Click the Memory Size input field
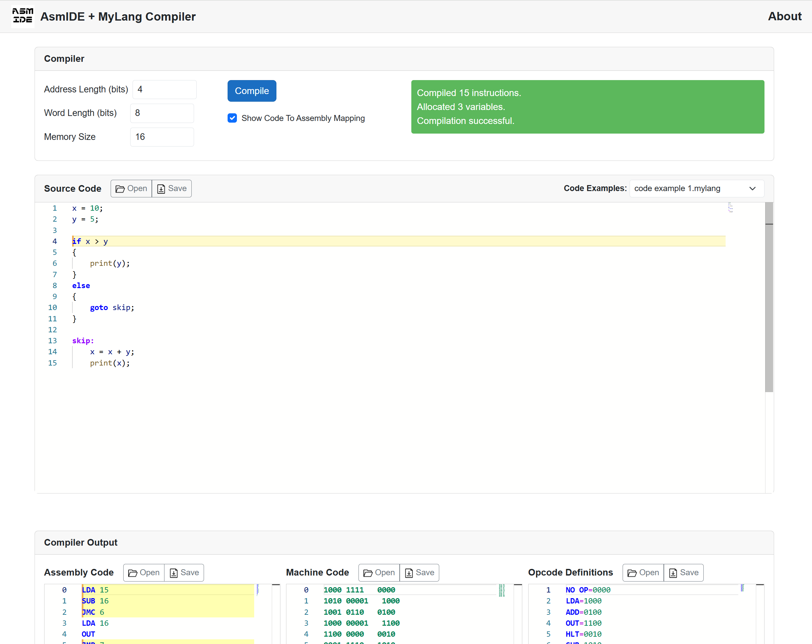This screenshot has height=644, width=812. point(162,137)
